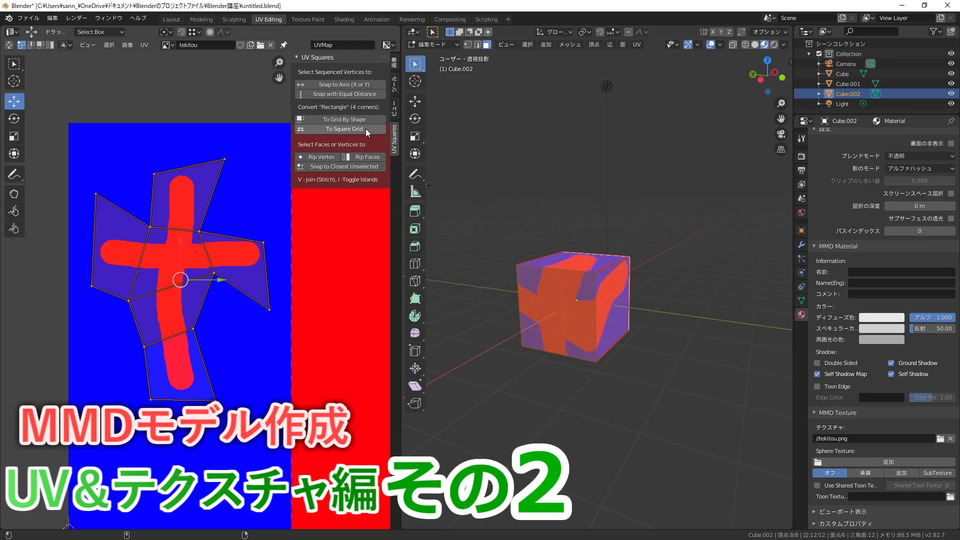Click the Diffuse color swatch

pos(881,317)
